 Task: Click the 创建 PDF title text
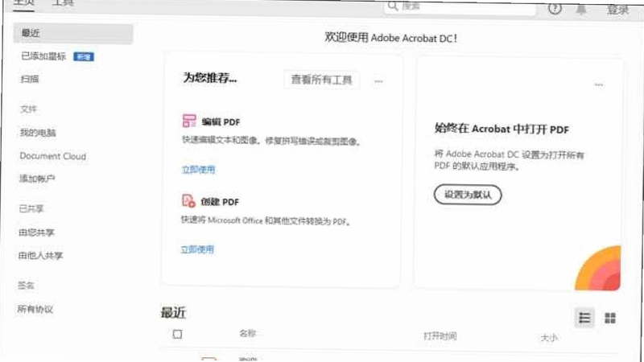tap(220, 202)
